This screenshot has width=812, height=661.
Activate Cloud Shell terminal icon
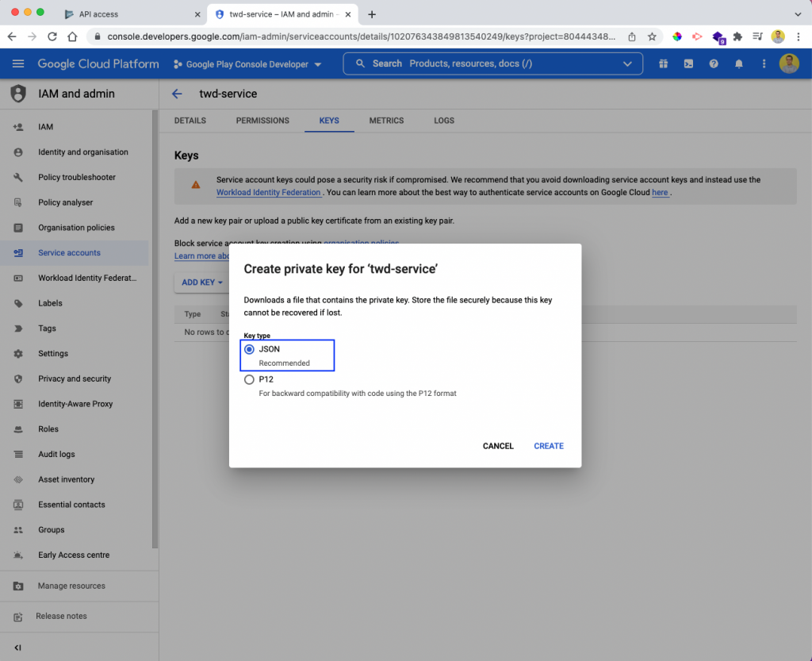click(688, 63)
